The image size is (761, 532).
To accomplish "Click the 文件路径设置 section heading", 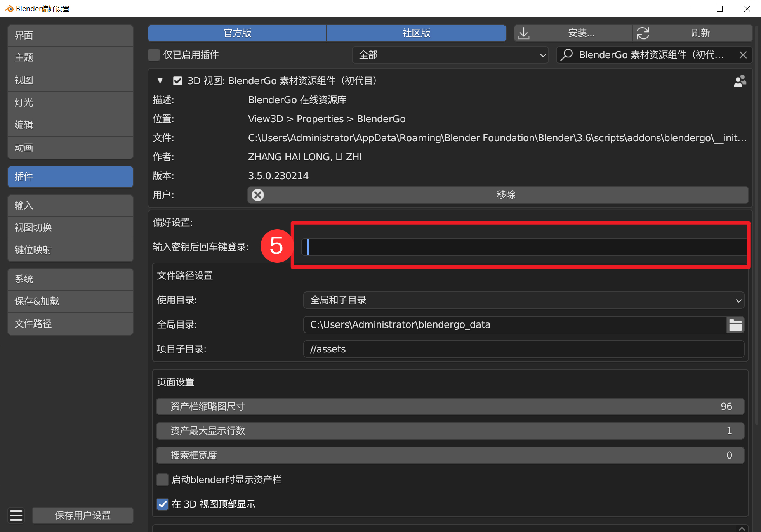I will point(185,276).
